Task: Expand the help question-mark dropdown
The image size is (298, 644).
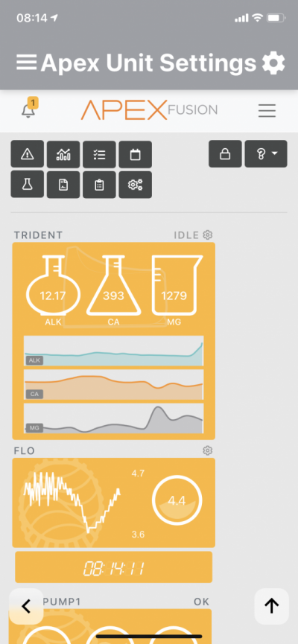Action: [x=267, y=154]
